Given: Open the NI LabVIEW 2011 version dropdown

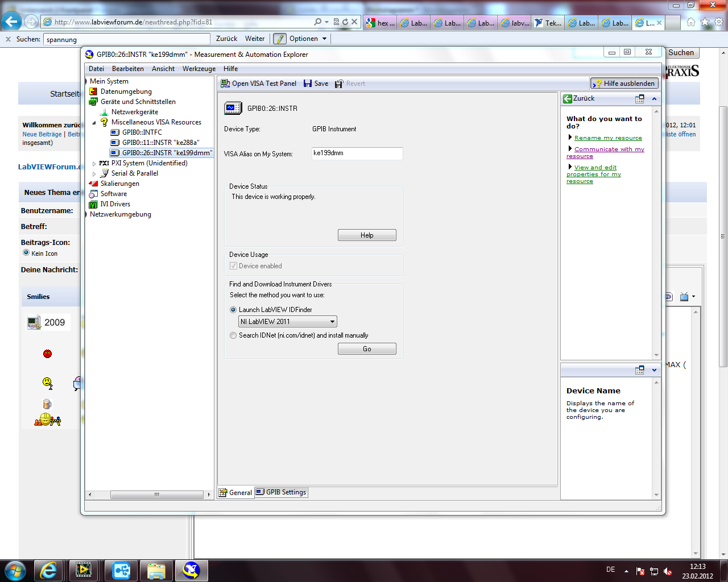Looking at the screenshot, I should (288, 322).
